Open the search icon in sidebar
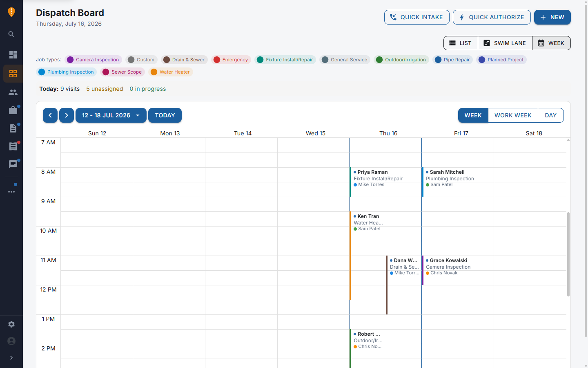Screen dimensions: 588x368 (11, 34)
